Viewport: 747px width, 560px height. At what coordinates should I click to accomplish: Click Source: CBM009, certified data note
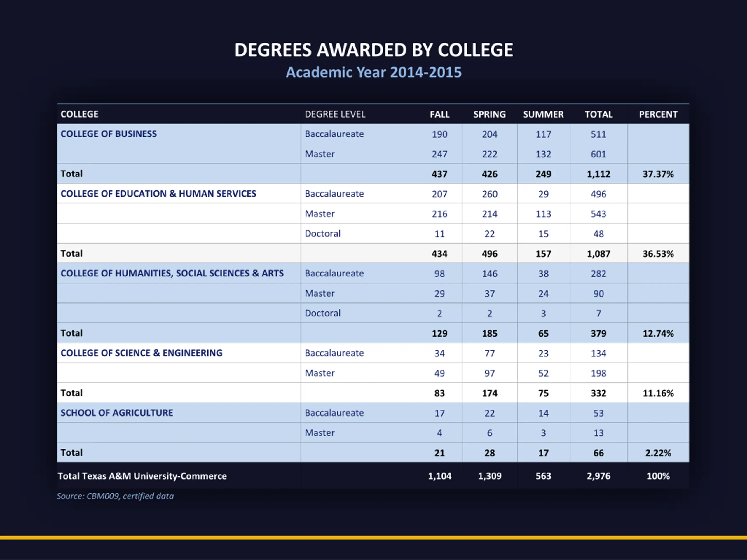(x=115, y=496)
